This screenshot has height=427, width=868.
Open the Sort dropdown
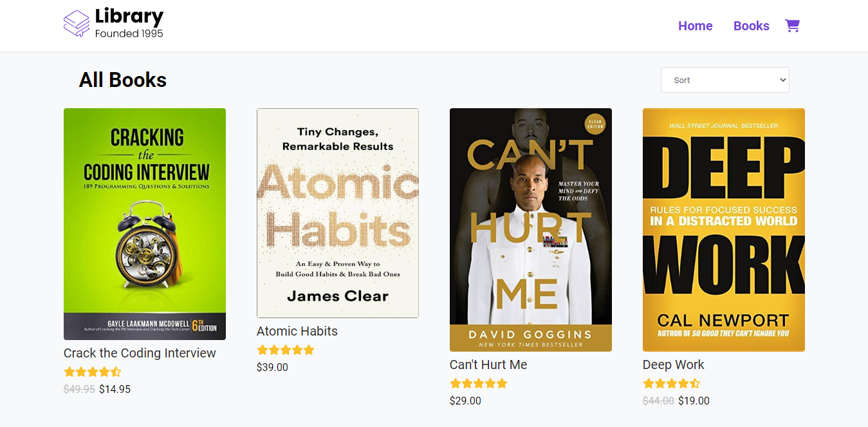pyautogui.click(x=725, y=80)
